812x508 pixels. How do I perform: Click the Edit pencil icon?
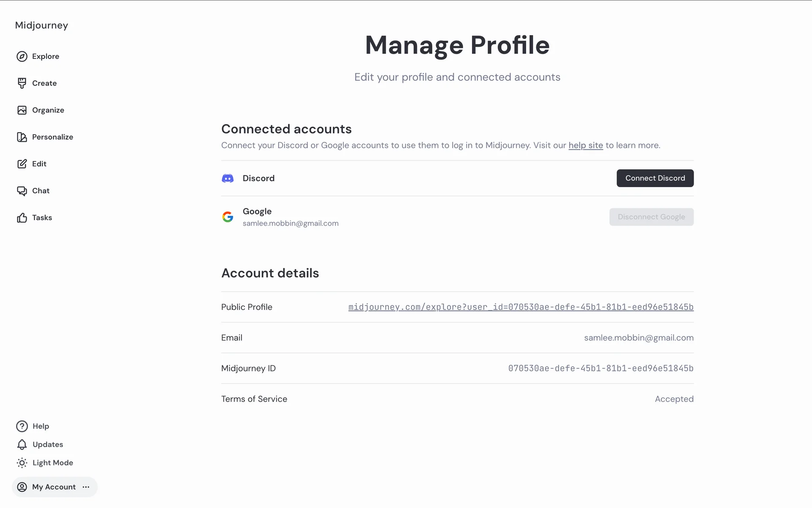tap(22, 164)
